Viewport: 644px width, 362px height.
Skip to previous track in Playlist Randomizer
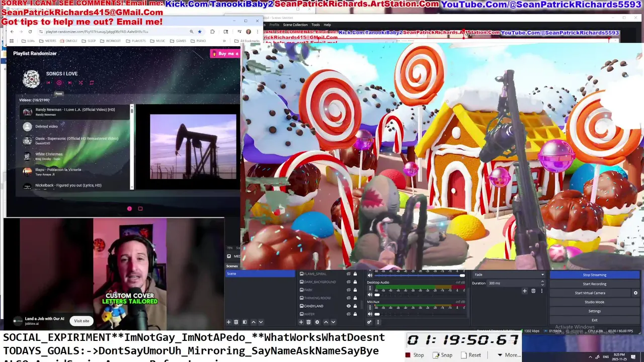tap(48, 83)
